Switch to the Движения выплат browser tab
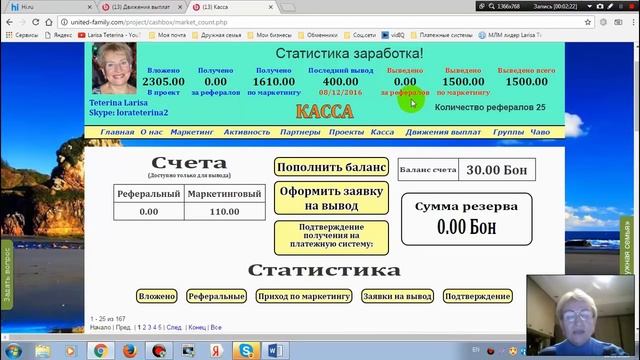Viewport: 640px width, 360px height. (141, 7)
